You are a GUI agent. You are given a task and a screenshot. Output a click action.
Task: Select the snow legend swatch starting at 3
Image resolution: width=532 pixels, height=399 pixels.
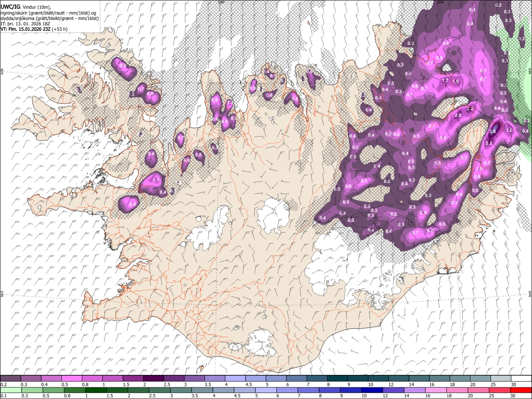click(195, 379)
